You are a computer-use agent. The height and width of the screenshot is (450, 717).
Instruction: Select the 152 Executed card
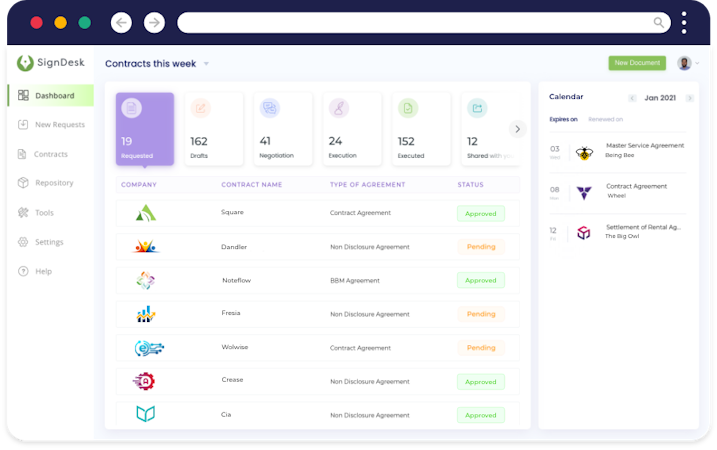click(x=421, y=129)
